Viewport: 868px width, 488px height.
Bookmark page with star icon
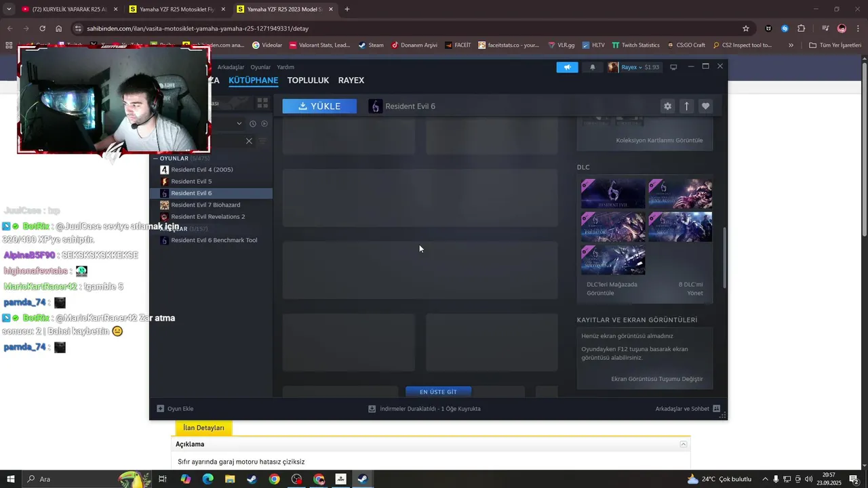[x=746, y=28]
